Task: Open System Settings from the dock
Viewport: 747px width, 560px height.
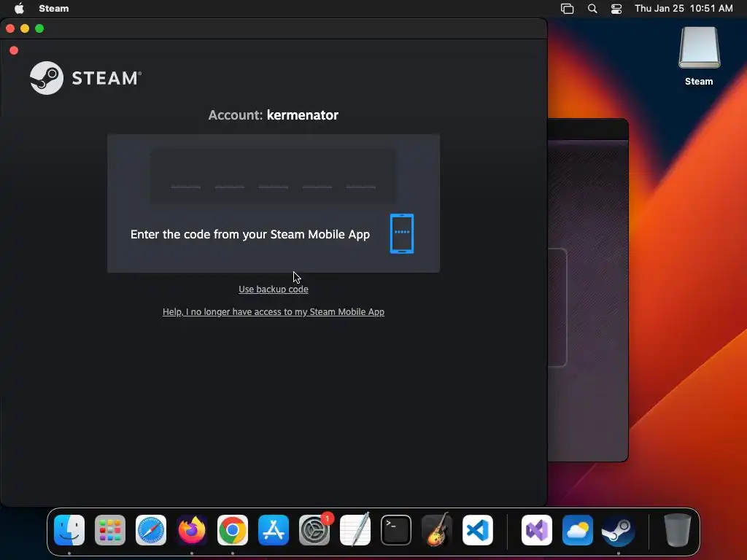Action: [314, 530]
